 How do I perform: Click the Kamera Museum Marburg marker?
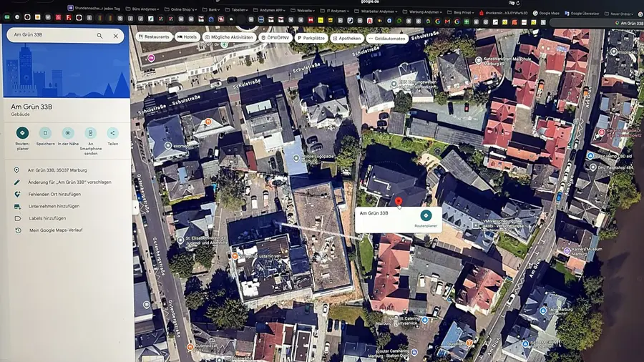(x=567, y=250)
